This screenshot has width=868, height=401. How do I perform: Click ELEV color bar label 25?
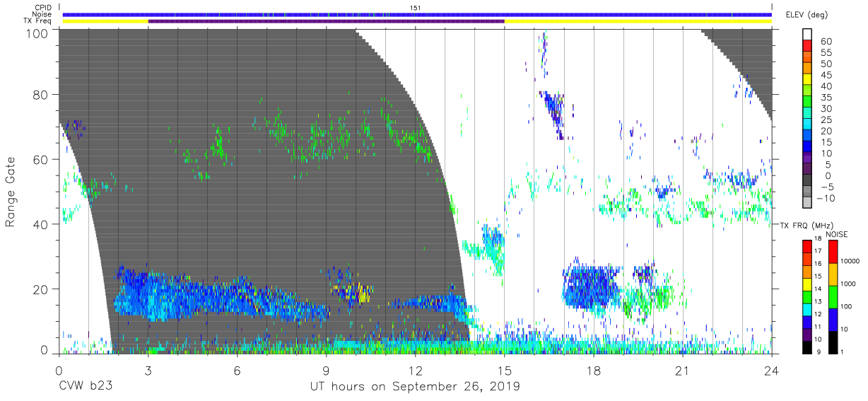click(x=826, y=120)
